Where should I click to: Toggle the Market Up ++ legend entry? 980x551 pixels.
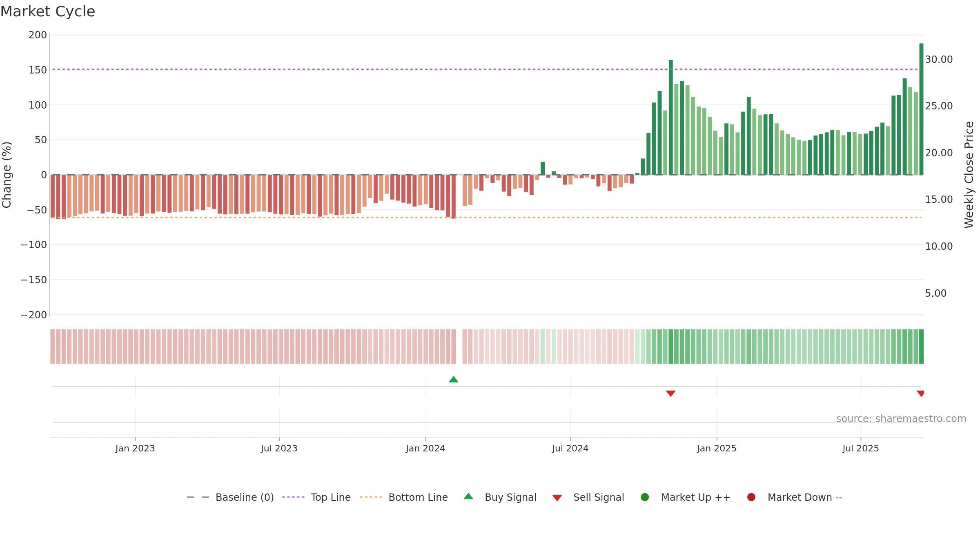pyautogui.click(x=686, y=497)
